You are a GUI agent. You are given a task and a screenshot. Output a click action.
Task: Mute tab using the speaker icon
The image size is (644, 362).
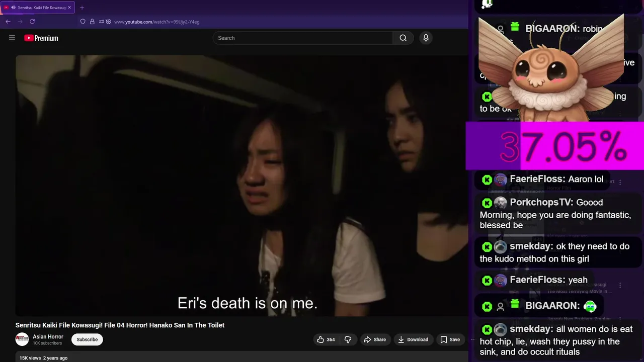13,8
